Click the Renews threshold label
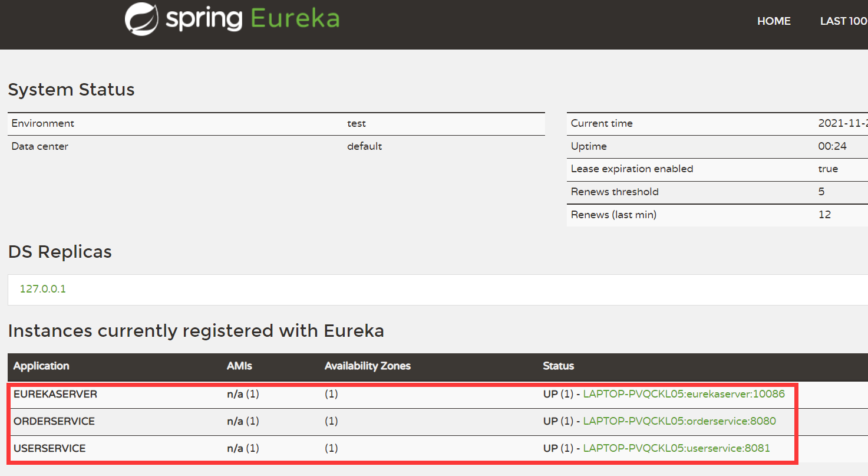 [x=615, y=192]
